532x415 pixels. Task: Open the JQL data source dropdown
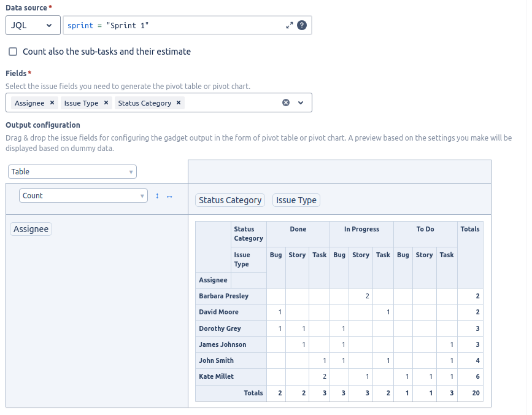tap(33, 25)
